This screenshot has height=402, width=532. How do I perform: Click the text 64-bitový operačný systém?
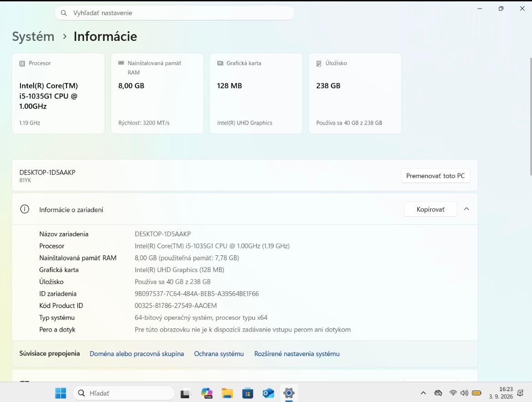[173, 318]
